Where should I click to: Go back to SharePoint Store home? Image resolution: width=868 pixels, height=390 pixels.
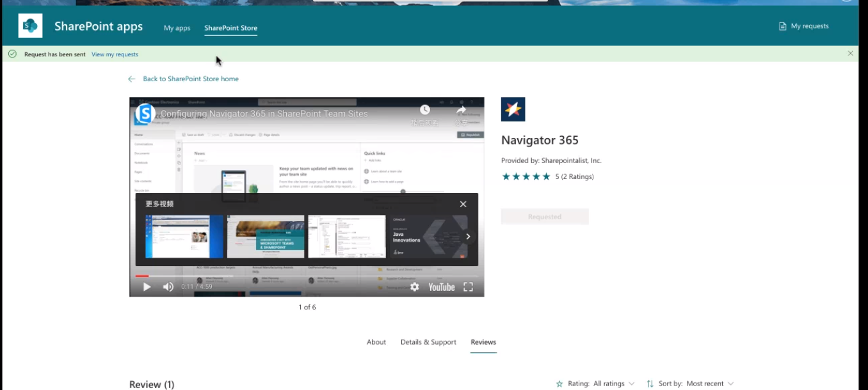pyautogui.click(x=191, y=78)
